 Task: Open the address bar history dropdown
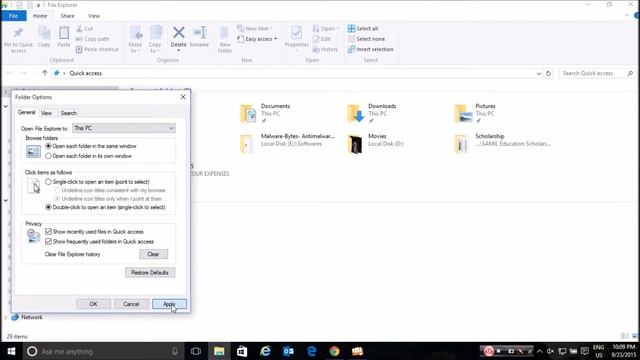pyautogui.click(x=539, y=73)
